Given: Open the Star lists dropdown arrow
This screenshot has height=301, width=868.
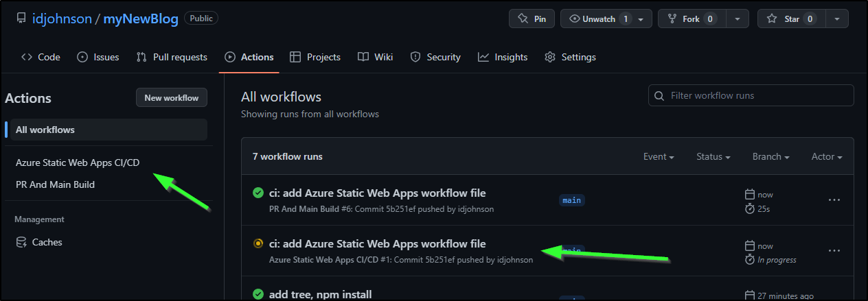Looking at the screenshot, I should (836, 19).
